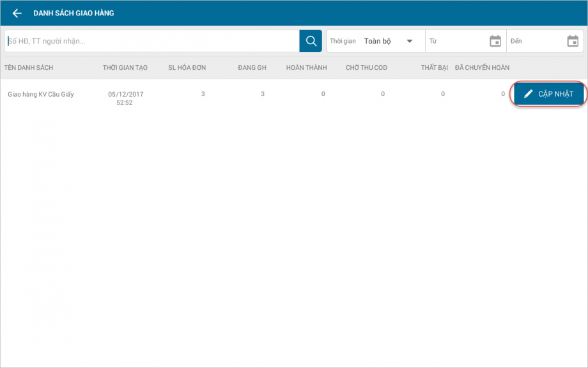588x368 pixels.
Task: Open the Đến date calendar icon
Action: [x=573, y=41]
